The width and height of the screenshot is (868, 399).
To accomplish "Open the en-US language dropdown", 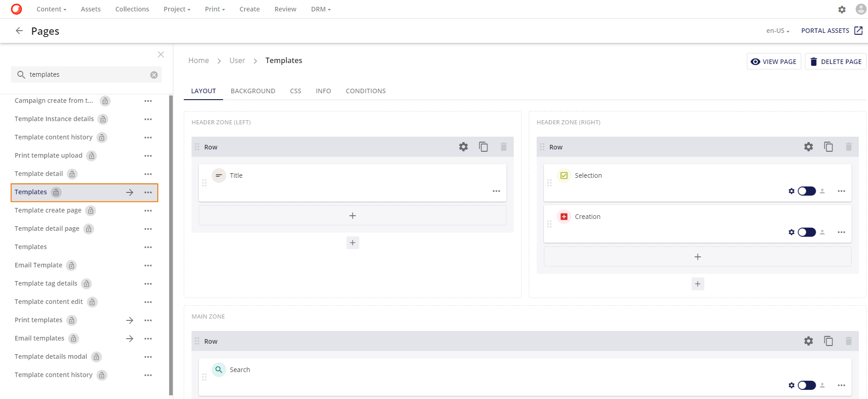I will [x=777, y=31].
